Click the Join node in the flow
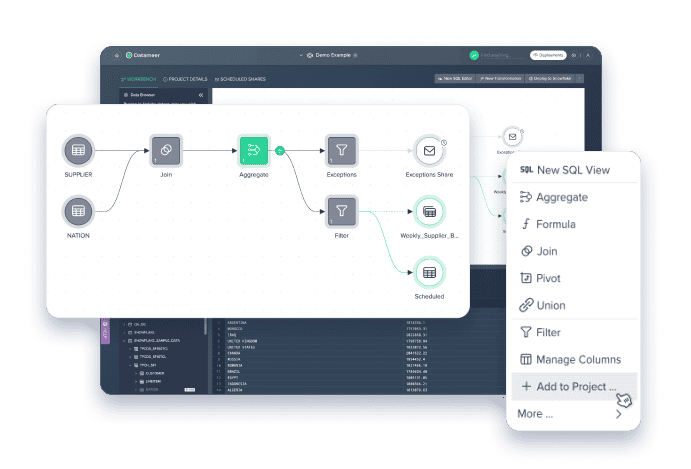This screenshot has height=469, width=691. (166, 150)
